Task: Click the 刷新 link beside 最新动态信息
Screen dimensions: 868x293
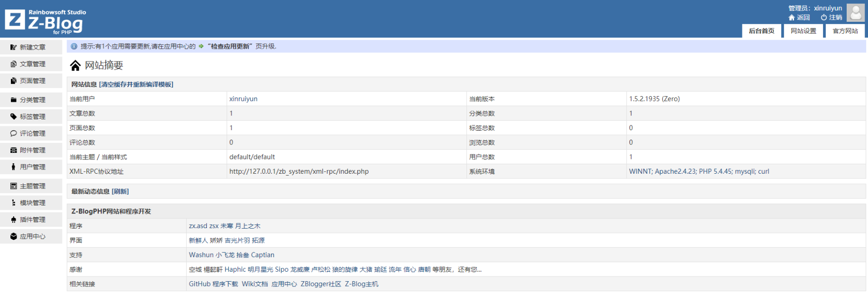Action: pyautogui.click(x=120, y=192)
